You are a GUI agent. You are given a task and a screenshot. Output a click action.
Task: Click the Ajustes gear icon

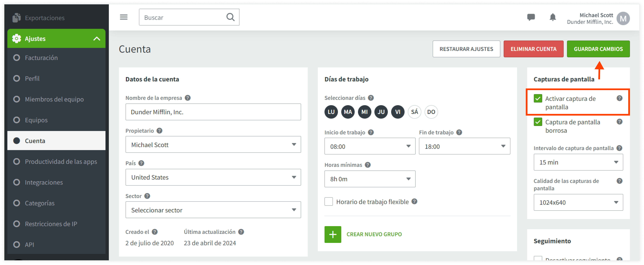point(16,38)
